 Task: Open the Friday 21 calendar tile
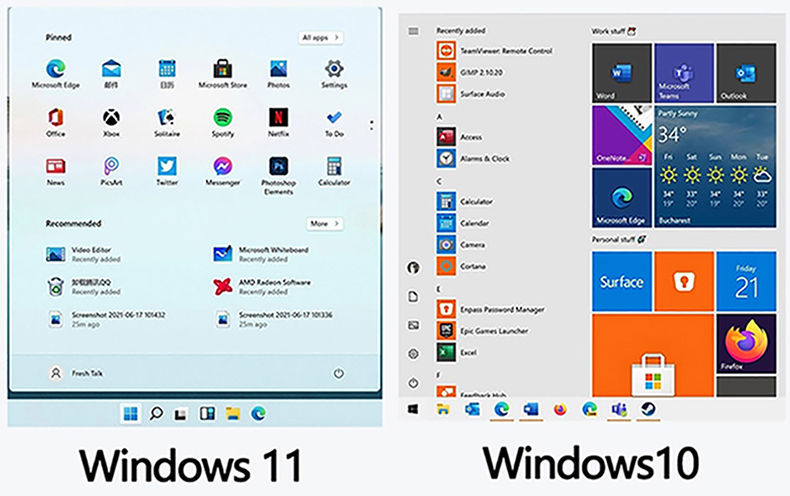coord(746,281)
